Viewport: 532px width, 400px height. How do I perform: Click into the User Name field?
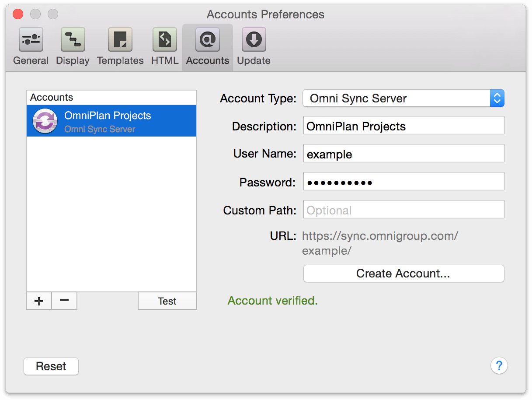[x=403, y=154]
